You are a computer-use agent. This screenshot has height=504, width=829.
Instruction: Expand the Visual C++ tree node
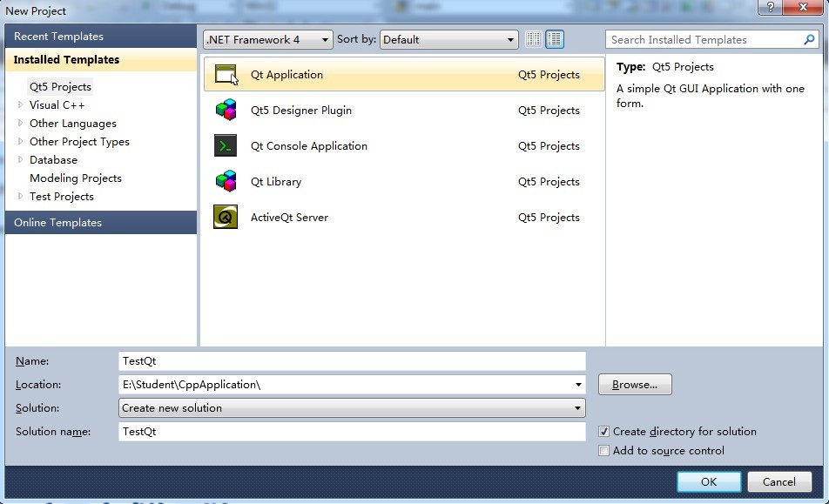(21, 104)
